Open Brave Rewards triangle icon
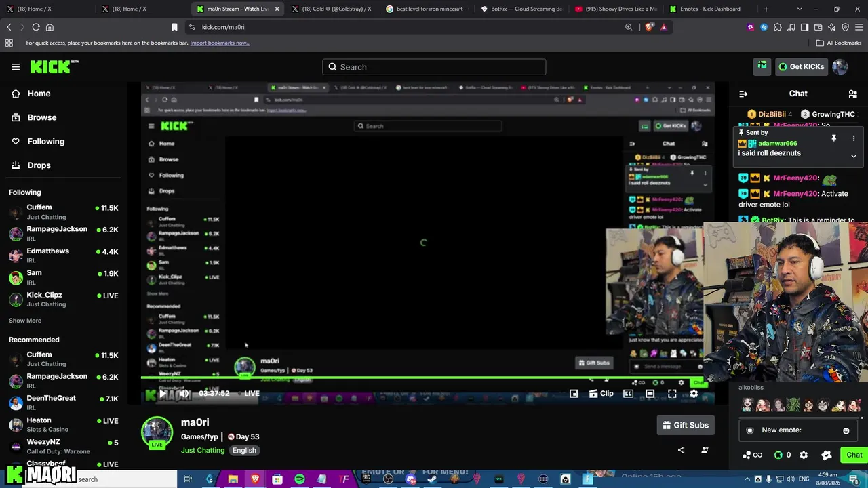This screenshot has width=868, height=488. (x=663, y=27)
